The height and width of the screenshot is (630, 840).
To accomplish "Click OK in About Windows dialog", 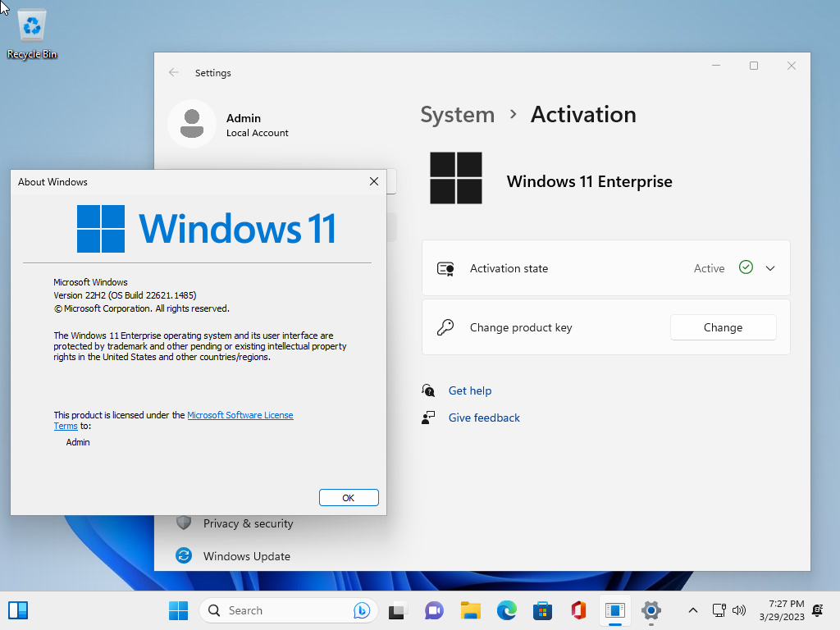I will coord(349,498).
